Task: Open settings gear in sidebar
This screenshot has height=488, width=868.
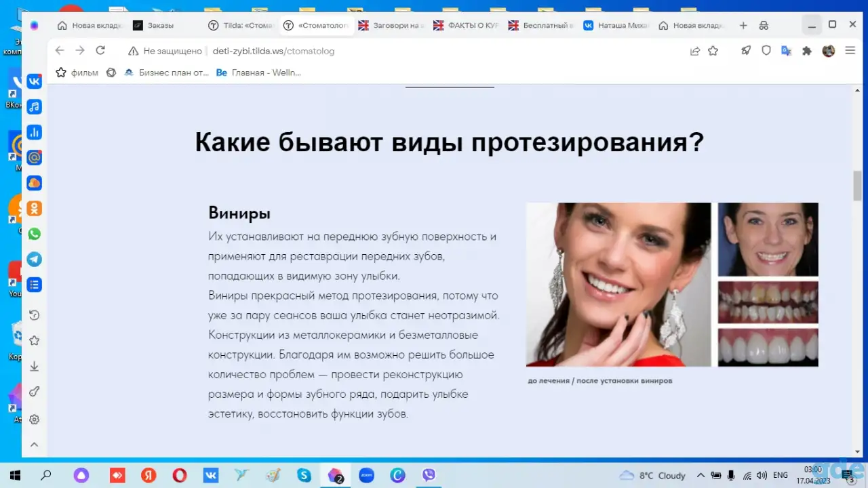Action: click(x=34, y=420)
